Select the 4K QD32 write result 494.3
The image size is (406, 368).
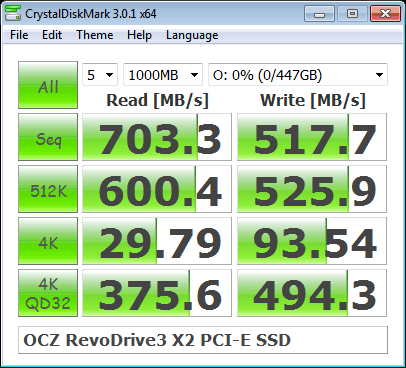tap(312, 293)
